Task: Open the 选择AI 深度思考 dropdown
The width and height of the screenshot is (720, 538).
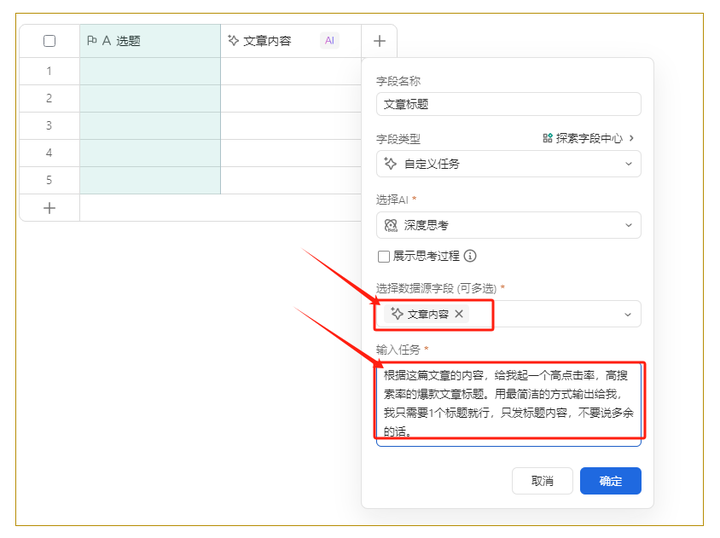Action: (508, 225)
